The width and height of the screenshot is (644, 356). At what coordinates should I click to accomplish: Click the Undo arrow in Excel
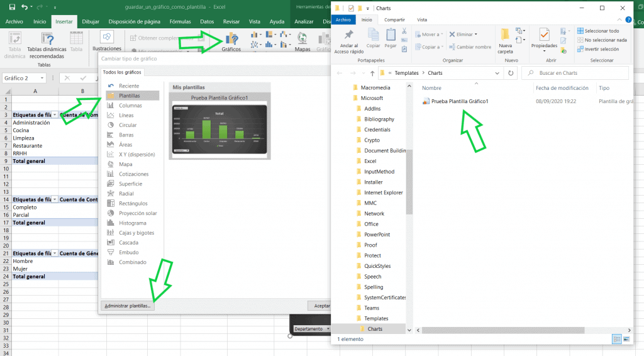25,7
